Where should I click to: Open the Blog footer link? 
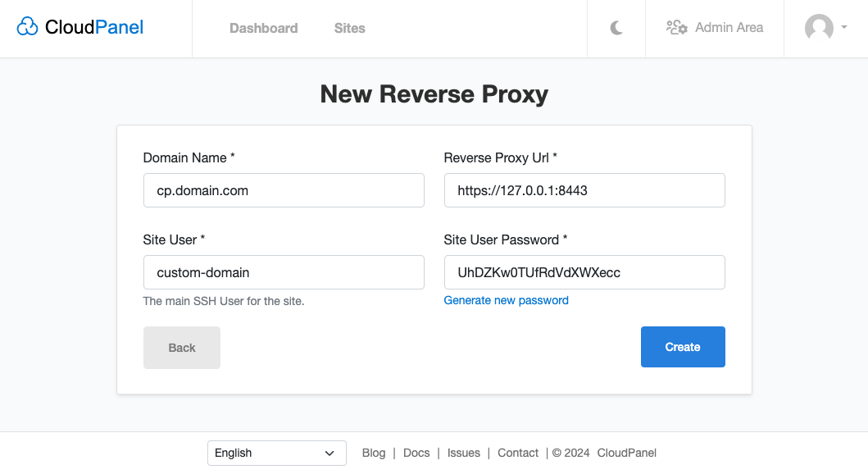[374, 453]
